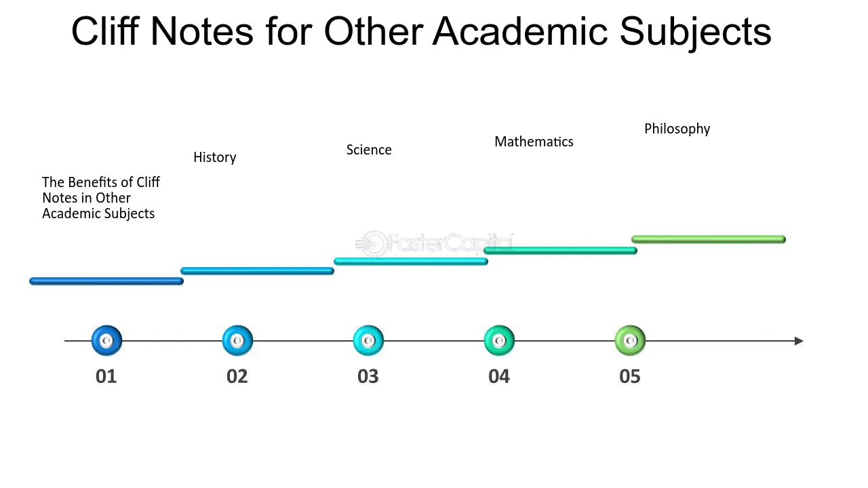This screenshot has width=868, height=488.
Task: Select the Philosophy label
Action: coord(677,129)
